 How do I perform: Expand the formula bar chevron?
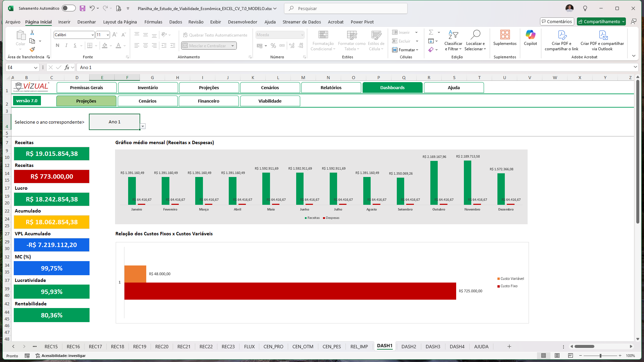(x=635, y=67)
